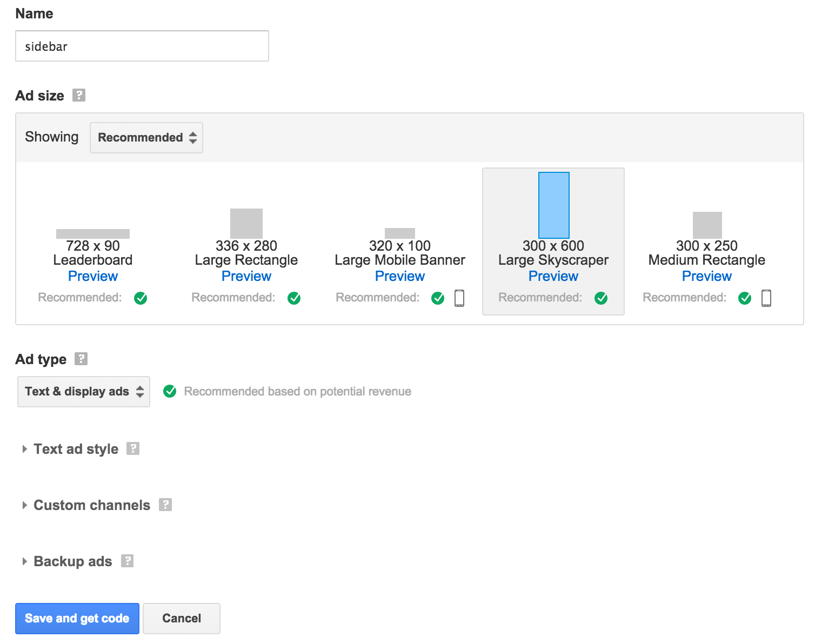Click the mobile phone icon for Medium Rectangle
The image size is (815, 644).
click(766, 298)
